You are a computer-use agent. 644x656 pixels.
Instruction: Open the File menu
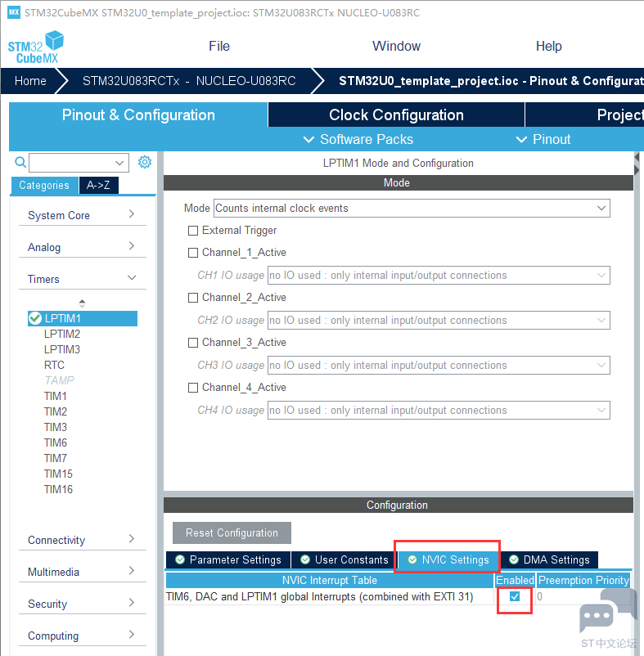tap(219, 46)
